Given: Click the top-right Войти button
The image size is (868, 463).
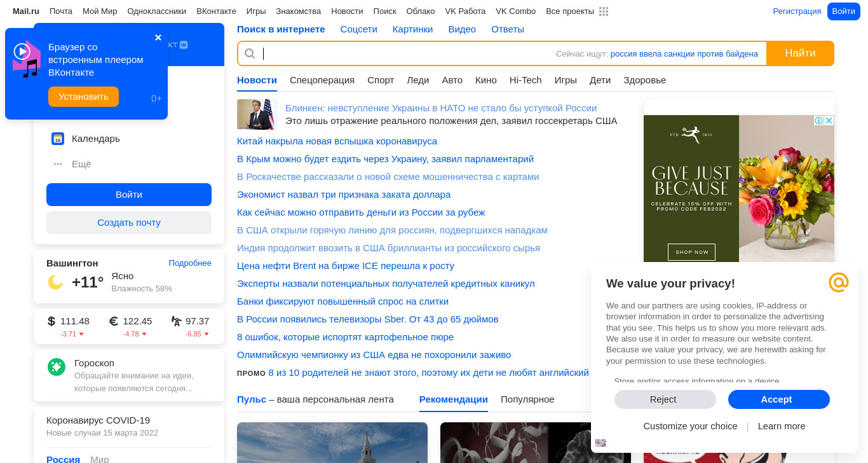Looking at the screenshot, I should [844, 11].
